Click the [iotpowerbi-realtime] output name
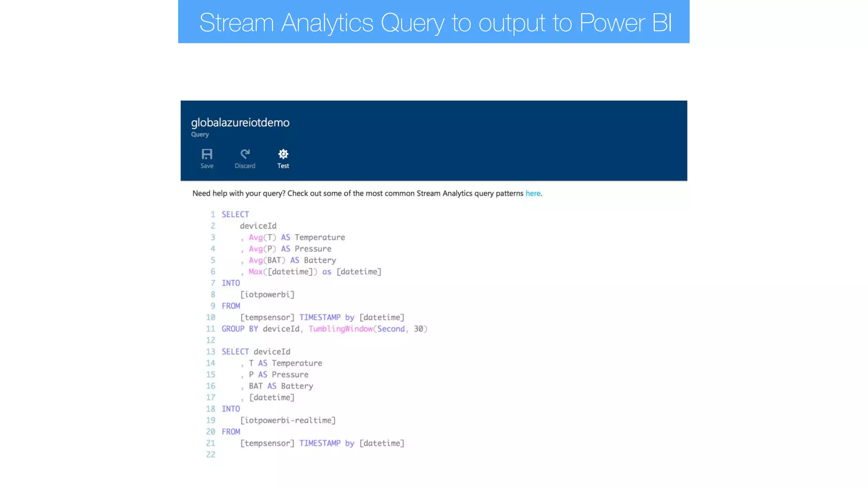The height and width of the screenshot is (488, 868). (x=288, y=420)
